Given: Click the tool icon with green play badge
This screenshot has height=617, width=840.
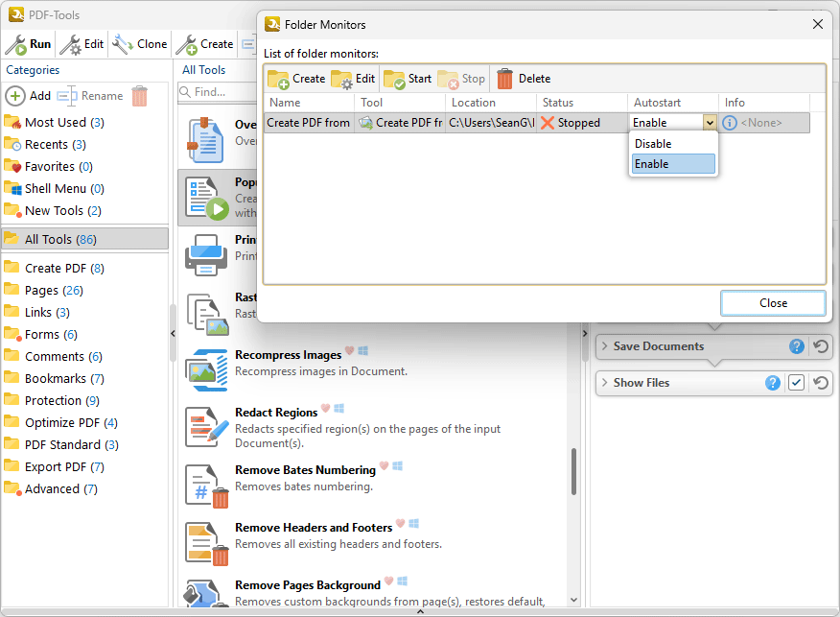Looking at the screenshot, I should tap(207, 198).
